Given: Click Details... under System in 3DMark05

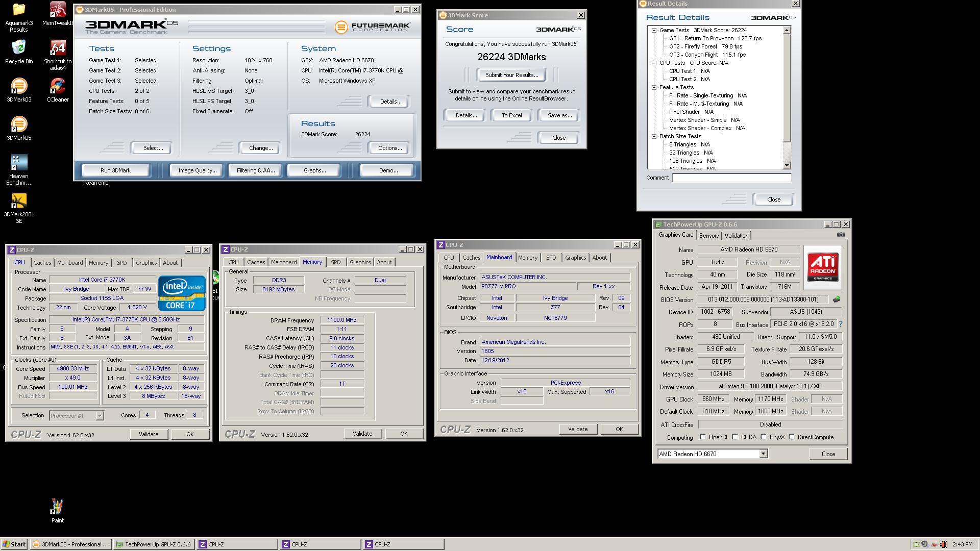Looking at the screenshot, I should (x=390, y=102).
